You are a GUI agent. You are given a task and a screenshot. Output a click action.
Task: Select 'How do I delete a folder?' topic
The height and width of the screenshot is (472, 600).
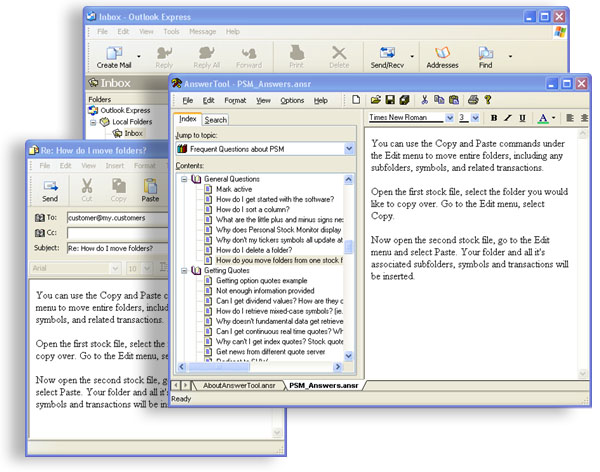(254, 250)
